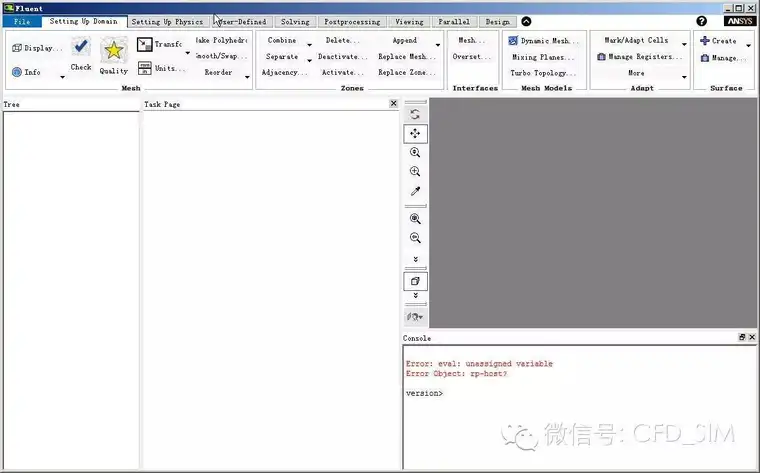Switch to Setting Up Physics tab
The image size is (760, 473).
click(167, 22)
